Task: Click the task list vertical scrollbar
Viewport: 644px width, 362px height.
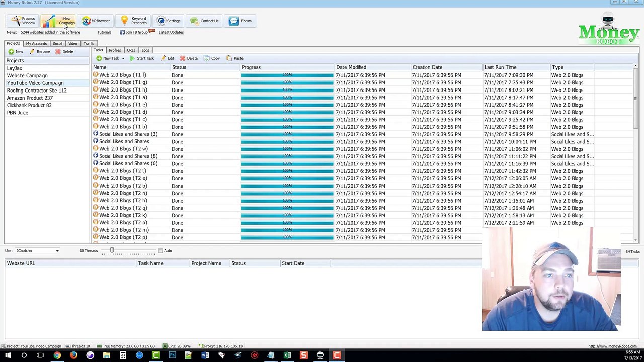Action: coord(635,98)
